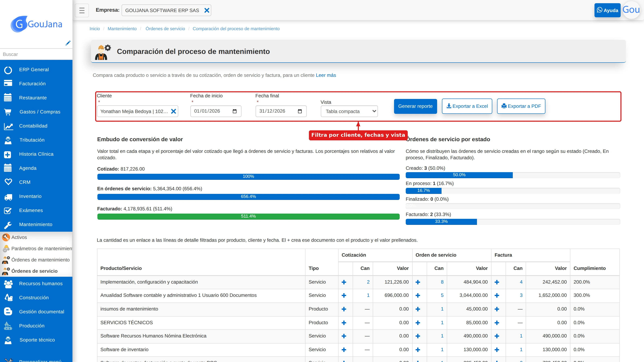Image resolution: width=644 pixels, height=362 pixels.
Task: Click the Facturado 511.4% green bar
Action: [248, 216]
